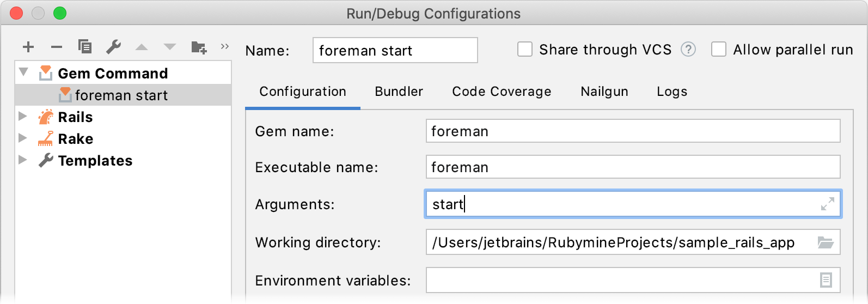The width and height of the screenshot is (868, 304).
Task: Enable Share through VCS checkbox
Action: pos(525,50)
